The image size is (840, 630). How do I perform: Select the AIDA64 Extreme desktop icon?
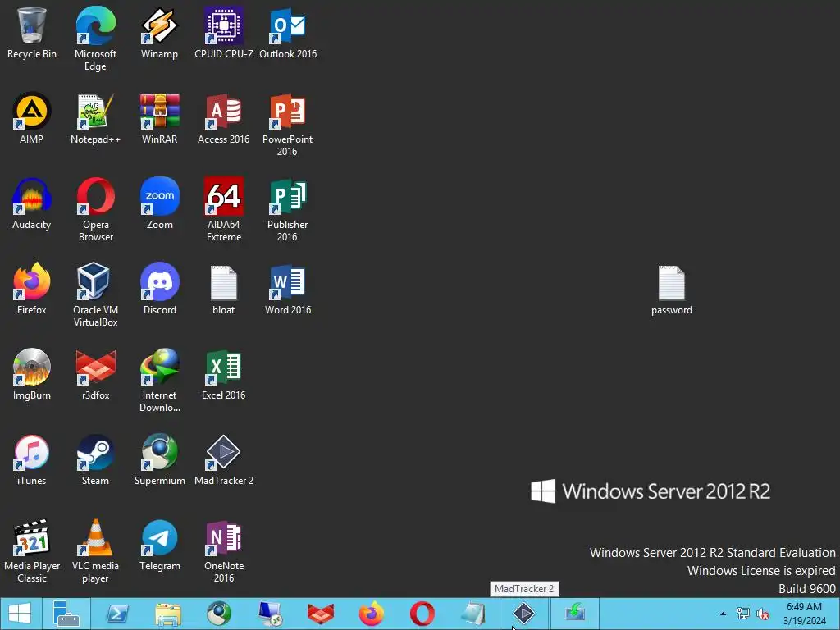[x=223, y=209]
